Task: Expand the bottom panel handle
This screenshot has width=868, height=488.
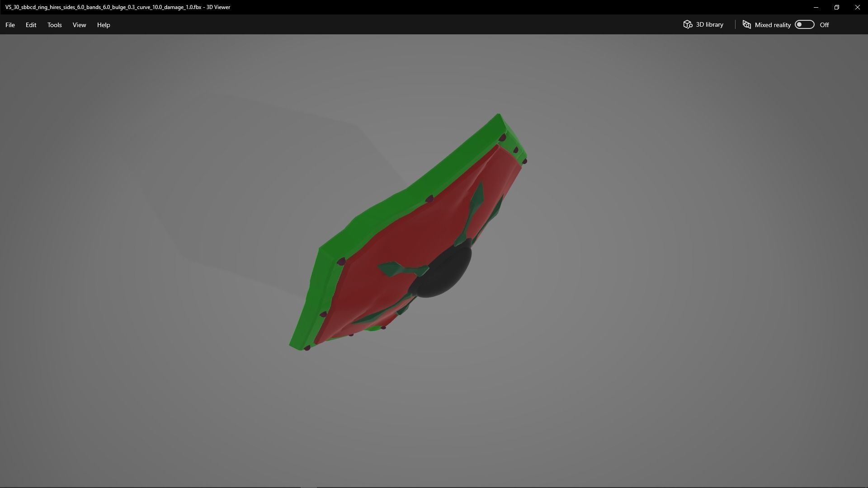Action: pos(308,487)
